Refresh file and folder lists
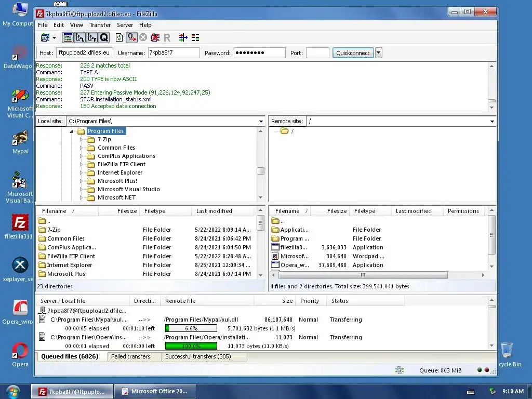 pyautogui.click(x=119, y=37)
